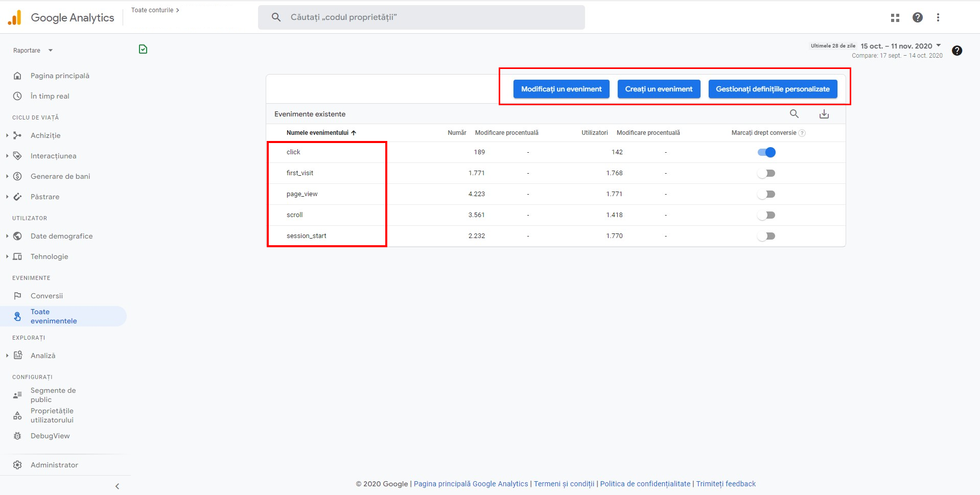Click the search icon in events table
This screenshot has width=980, height=495.
coord(794,114)
